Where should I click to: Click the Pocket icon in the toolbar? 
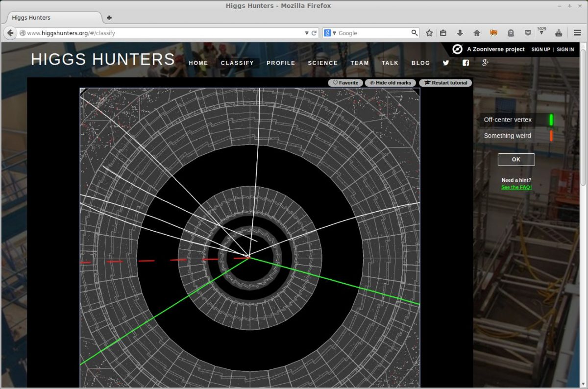tap(528, 33)
